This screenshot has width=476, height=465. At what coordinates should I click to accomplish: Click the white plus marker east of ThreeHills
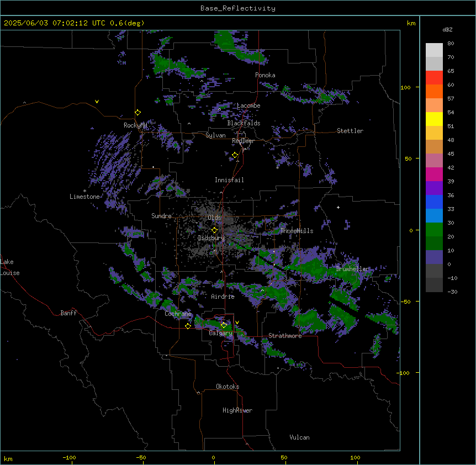(338, 207)
